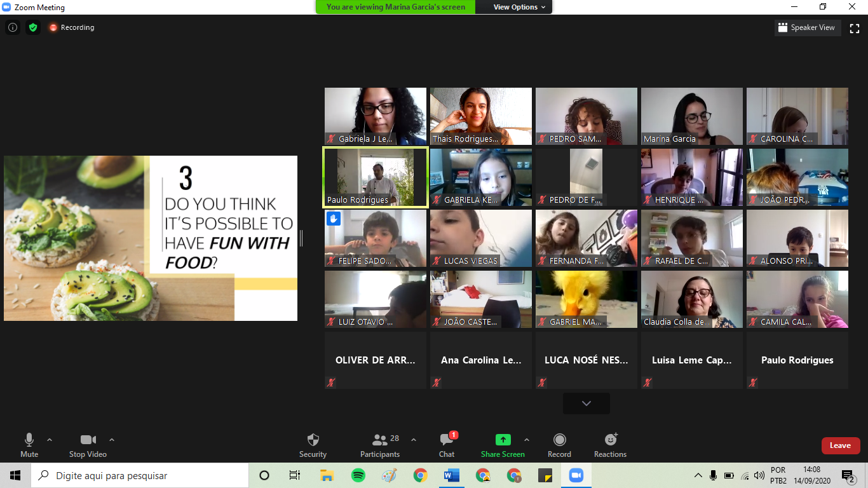This screenshot has width=868, height=488.
Task: Select the ALONSO PRI... video tile
Action: [797, 238]
